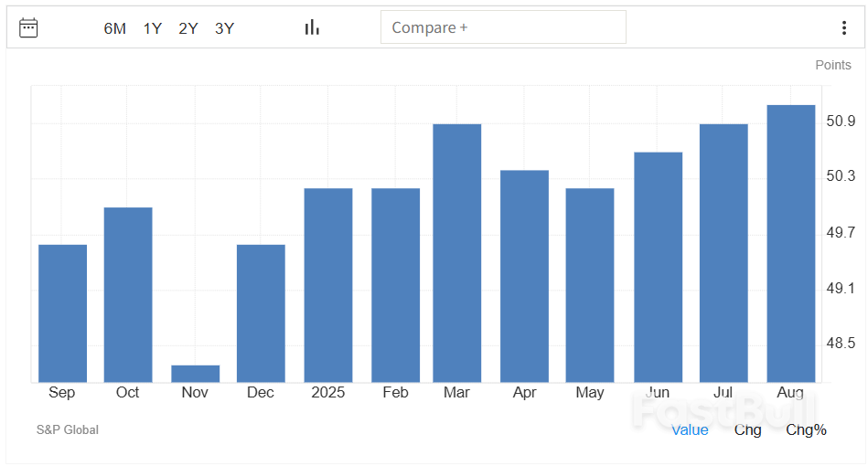
Task: Show the 3Y time range
Action: [x=224, y=28]
